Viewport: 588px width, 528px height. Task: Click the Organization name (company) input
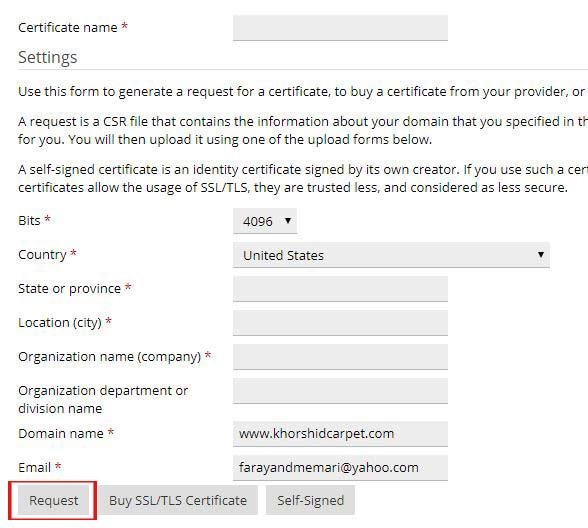coord(340,357)
